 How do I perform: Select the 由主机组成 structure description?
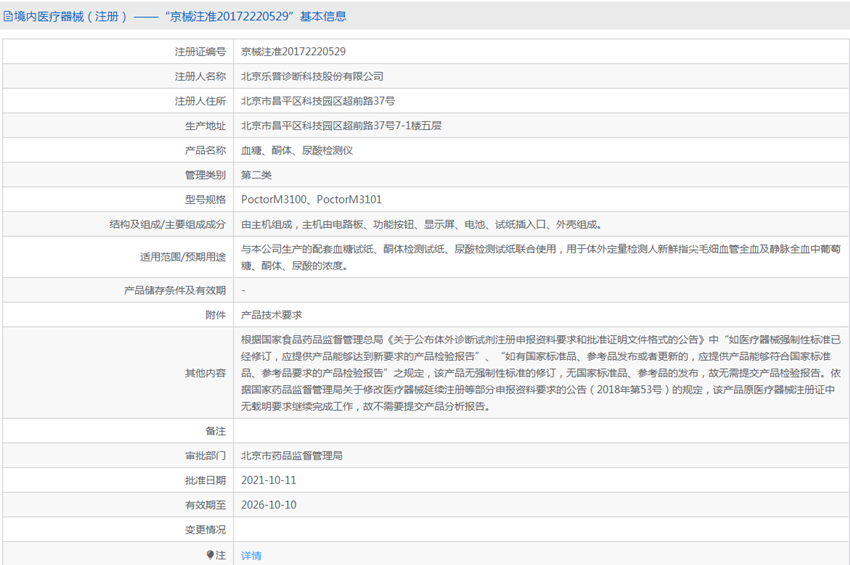pos(422,224)
